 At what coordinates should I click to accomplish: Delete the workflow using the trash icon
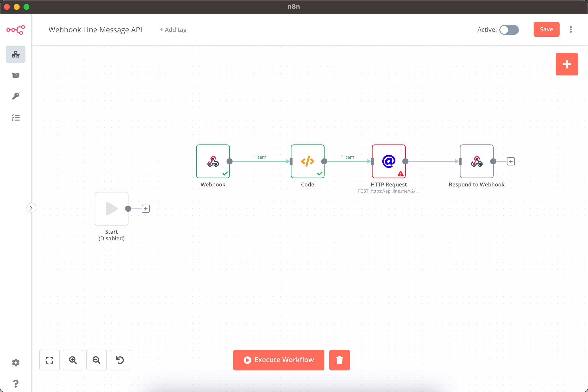click(x=339, y=360)
